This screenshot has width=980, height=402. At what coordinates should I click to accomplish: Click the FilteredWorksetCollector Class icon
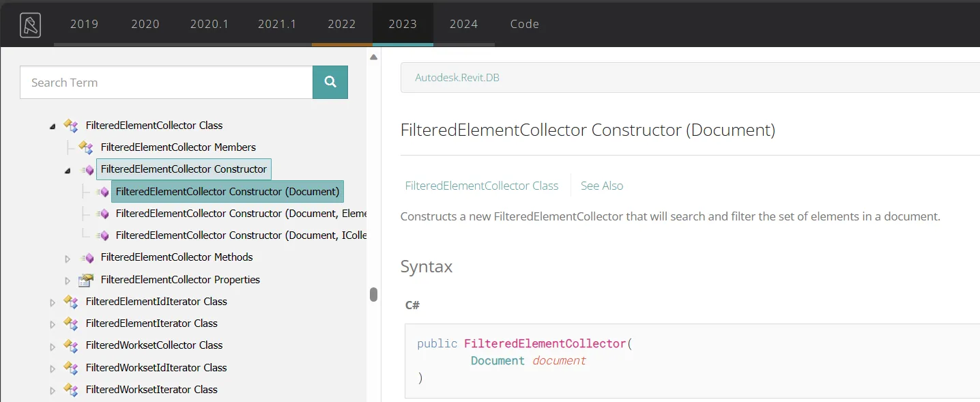(x=71, y=345)
